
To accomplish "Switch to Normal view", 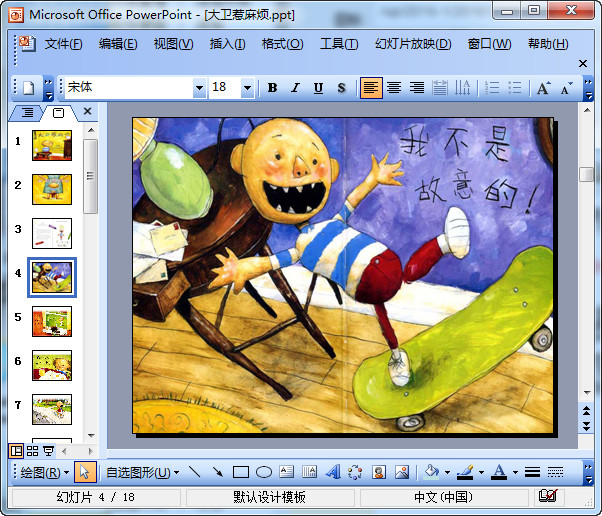I will click(17, 451).
